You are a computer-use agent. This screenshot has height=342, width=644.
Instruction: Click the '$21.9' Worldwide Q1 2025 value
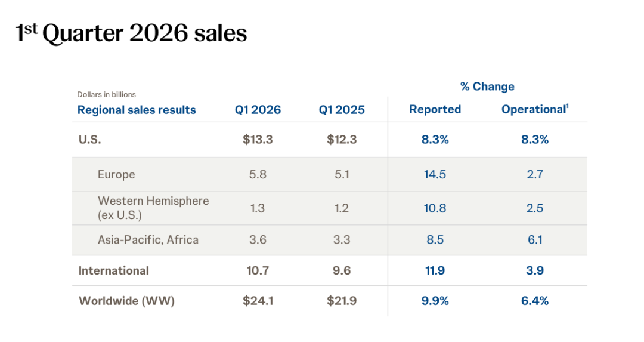click(342, 301)
